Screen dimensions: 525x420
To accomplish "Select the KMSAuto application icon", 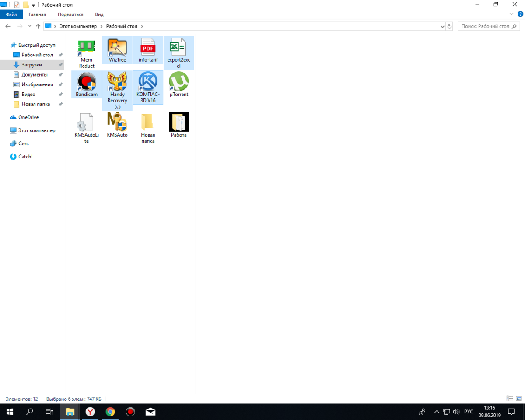I will pyautogui.click(x=117, y=122).
